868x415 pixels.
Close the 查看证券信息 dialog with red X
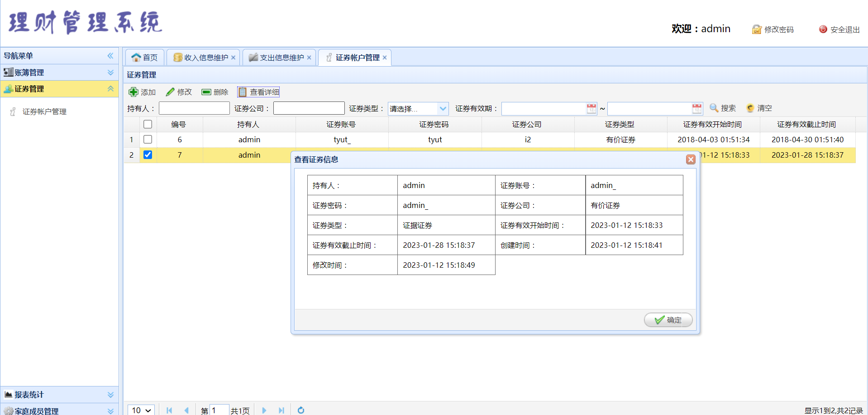[x=691, y=159]
